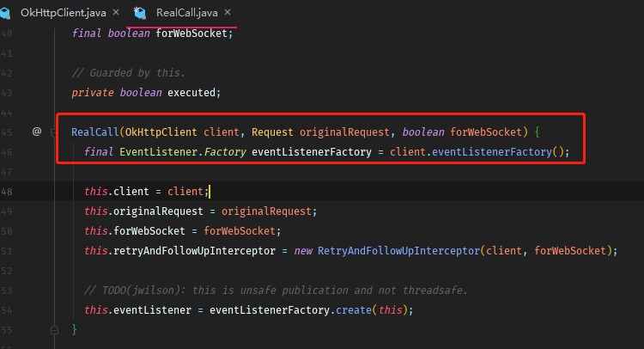
Task: Click line number 40 in the gutter
Action: pos(6,34)
